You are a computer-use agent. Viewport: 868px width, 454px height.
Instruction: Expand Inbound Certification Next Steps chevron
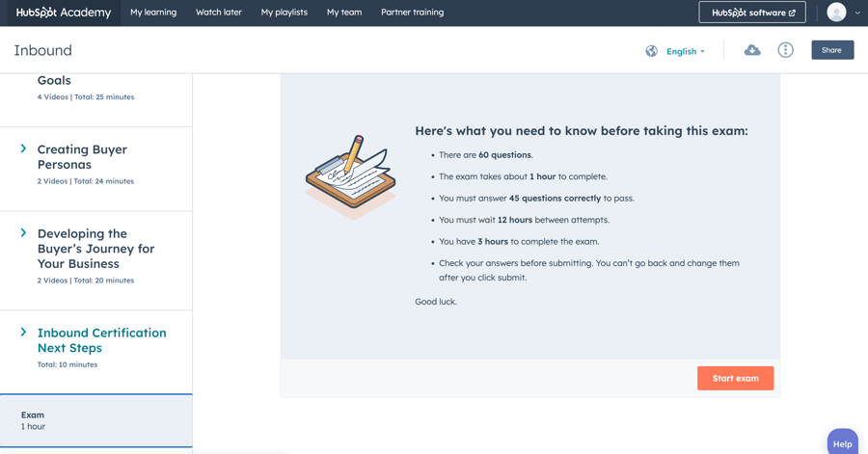pyautogui.click(x=23, y=332)
